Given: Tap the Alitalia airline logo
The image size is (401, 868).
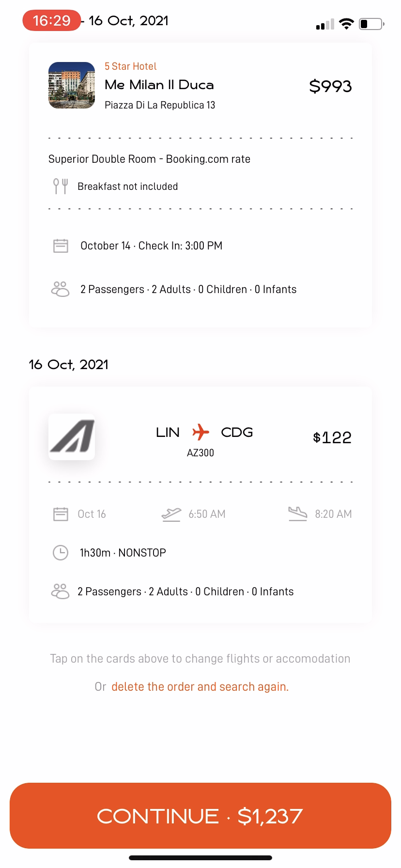Looking at the screenshot, I should pyautogui.click(x=72, y=437).
